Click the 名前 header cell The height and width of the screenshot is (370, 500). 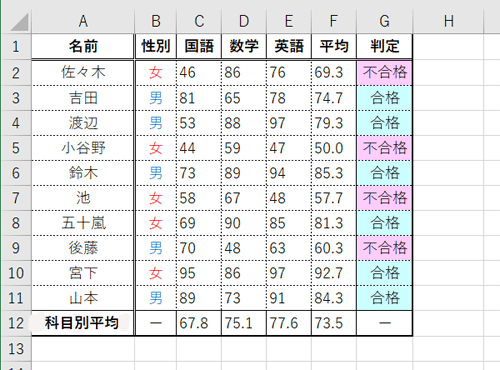[x=83, y=46]
